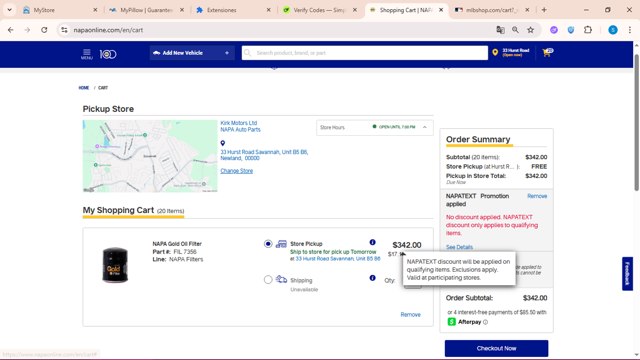Remove the NAPA Gold Oil Filter item
This screenshot has width=640, height=360.
(410, 314)
